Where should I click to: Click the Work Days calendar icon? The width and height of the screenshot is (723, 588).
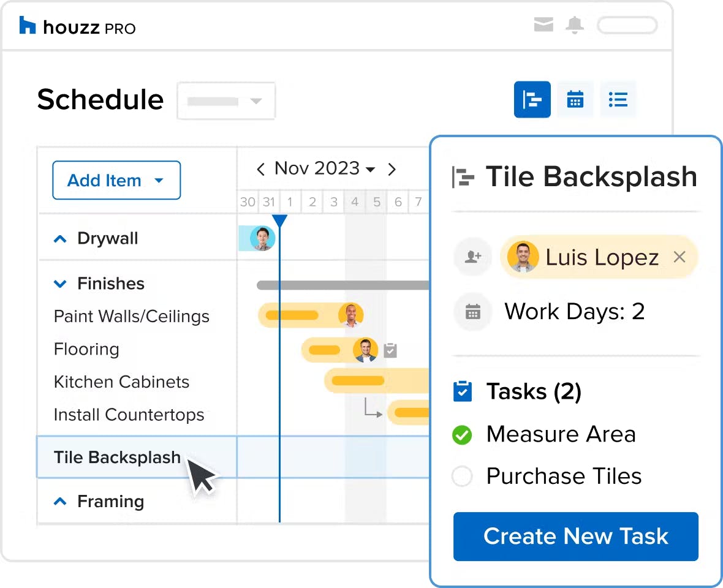pyautogui.click(x=472, y=312)
